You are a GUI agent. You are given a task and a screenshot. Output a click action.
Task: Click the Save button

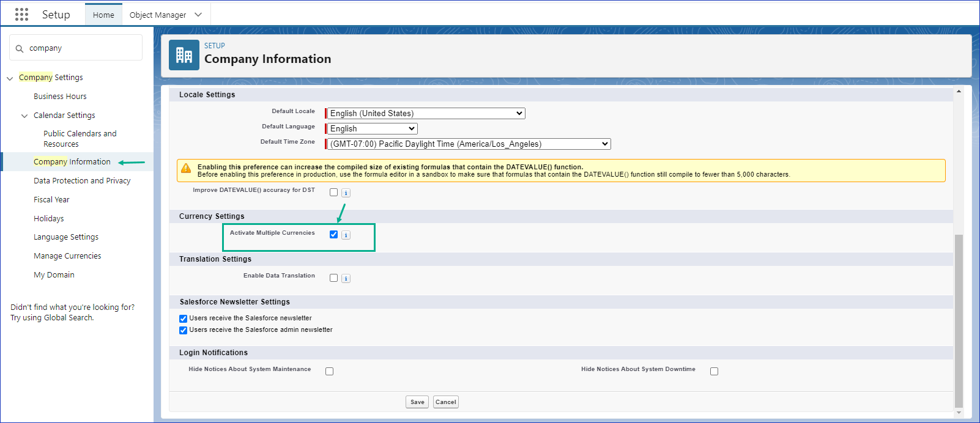417,402
